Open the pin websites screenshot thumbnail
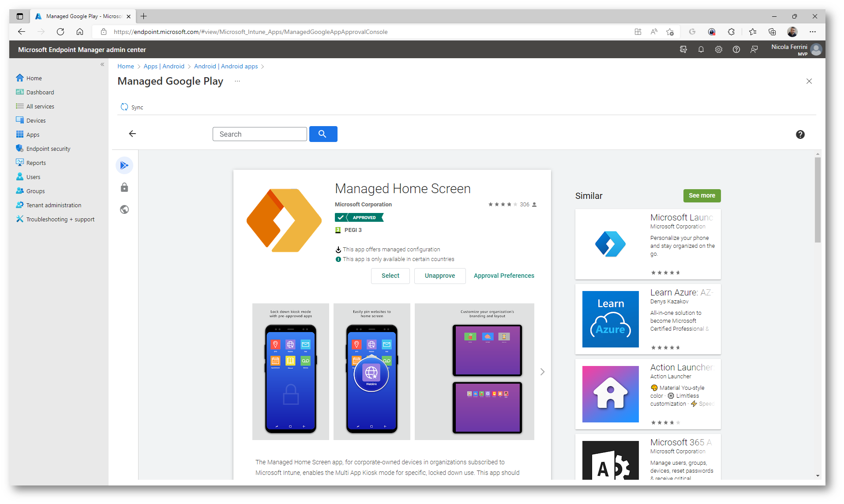 (372, 372)
